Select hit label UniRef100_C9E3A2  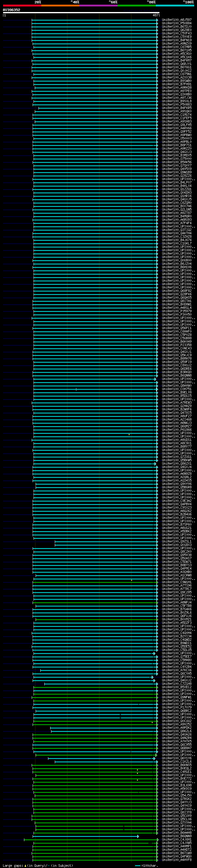point(176,501)
